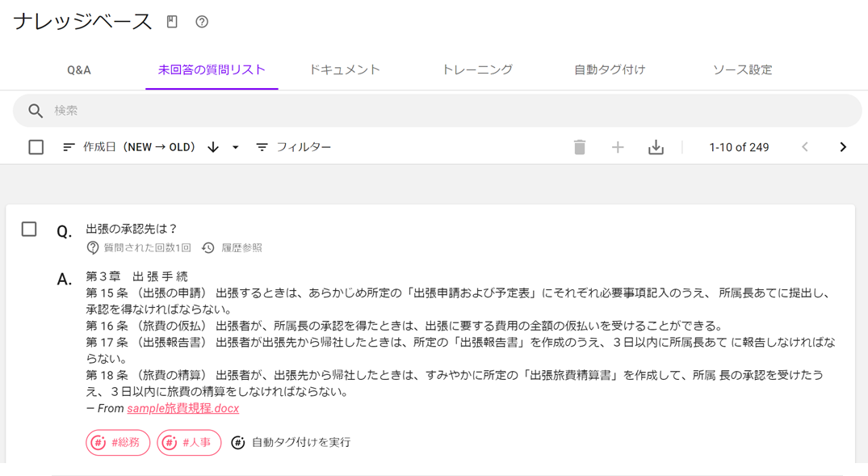Open the ドキュメント tab
The width and height of the screenshot is (868, 476).
coord(344,70)
